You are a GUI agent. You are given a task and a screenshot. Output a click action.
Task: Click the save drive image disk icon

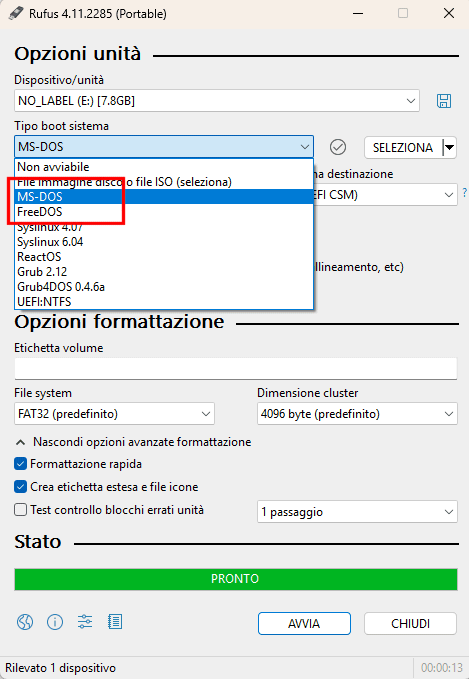[443, 101]
